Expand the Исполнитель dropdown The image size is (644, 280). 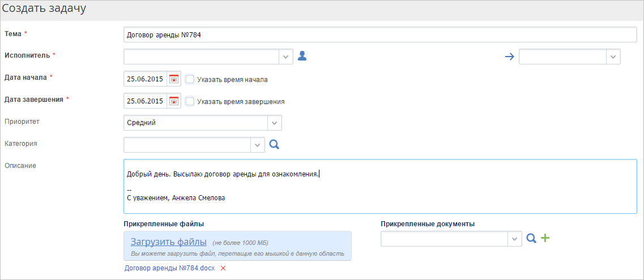tap(286, 57)
